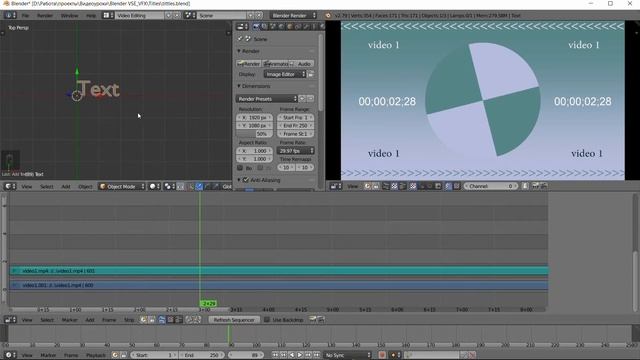Remove render preset with minus button

[x=311, y=99]
